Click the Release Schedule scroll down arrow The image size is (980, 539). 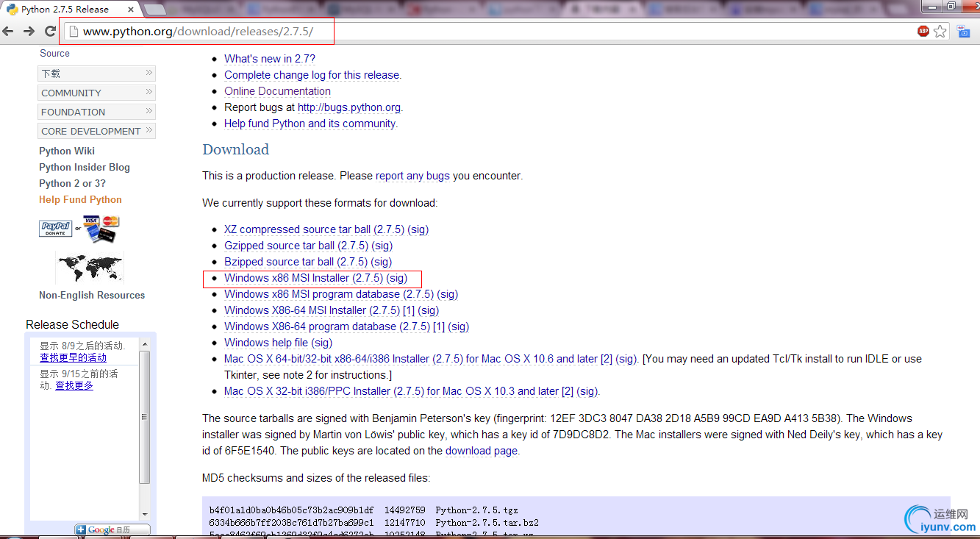[145, 514]
